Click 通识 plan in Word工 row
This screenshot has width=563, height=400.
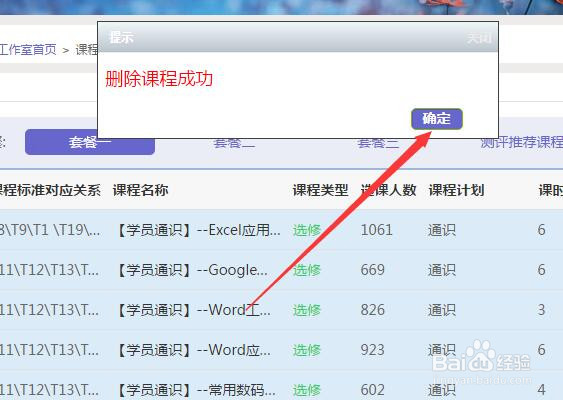pyautogui.click(x=442, y=310)
